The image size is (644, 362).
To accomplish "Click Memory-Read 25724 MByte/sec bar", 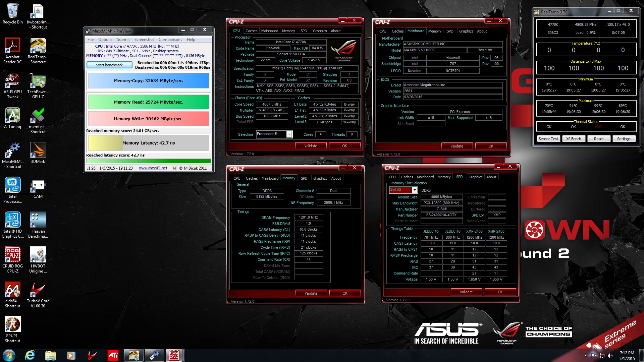I will [149, 102].
